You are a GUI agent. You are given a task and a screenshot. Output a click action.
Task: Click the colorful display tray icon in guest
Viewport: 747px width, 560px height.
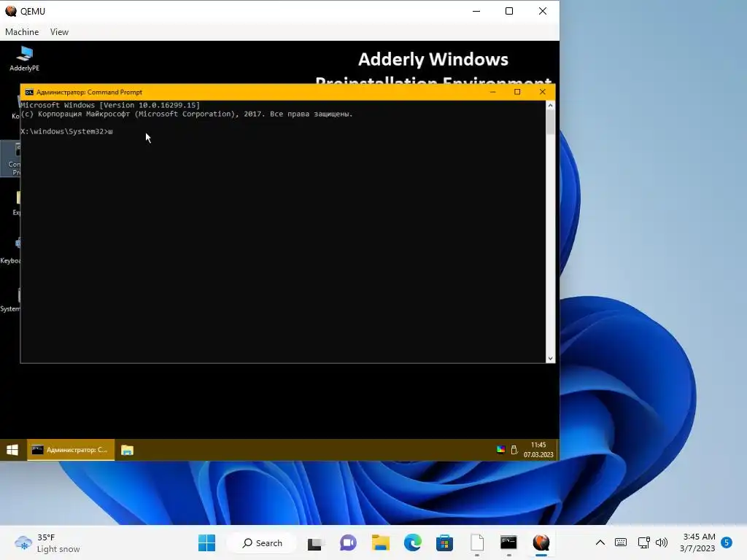click(x=500, y=449)
